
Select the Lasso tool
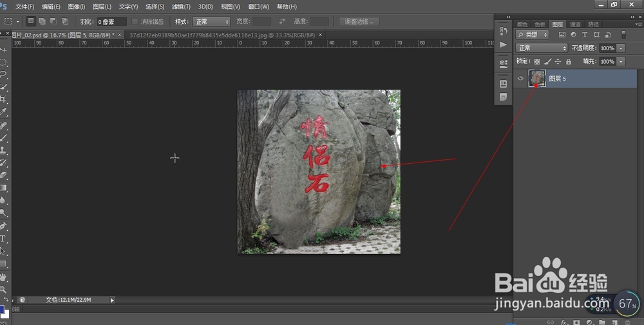[3, 74]
